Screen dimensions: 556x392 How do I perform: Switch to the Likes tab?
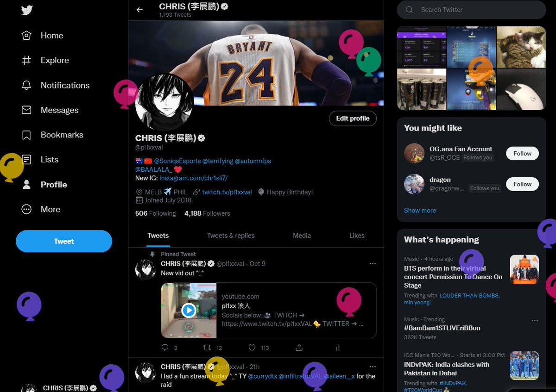pos(357,236)
